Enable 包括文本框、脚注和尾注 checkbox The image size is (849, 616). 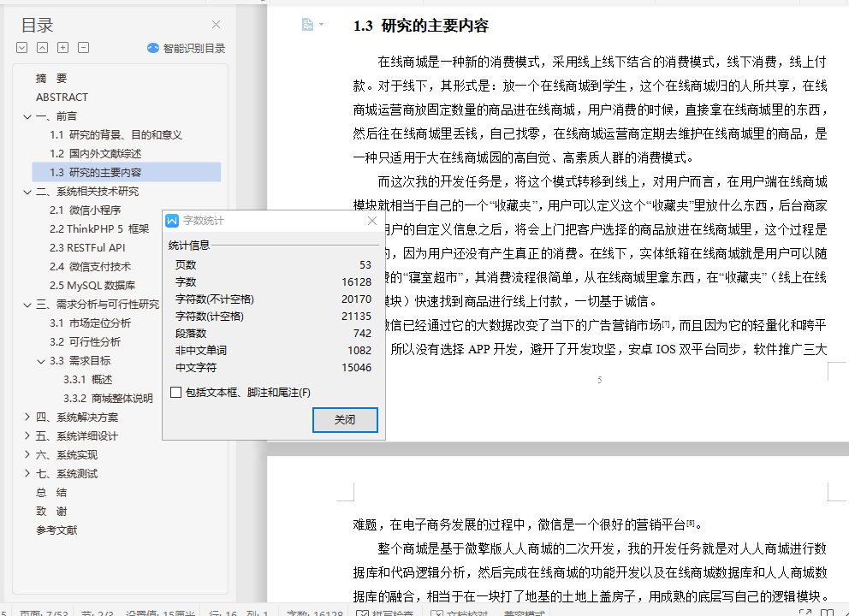tap(175, 392)
